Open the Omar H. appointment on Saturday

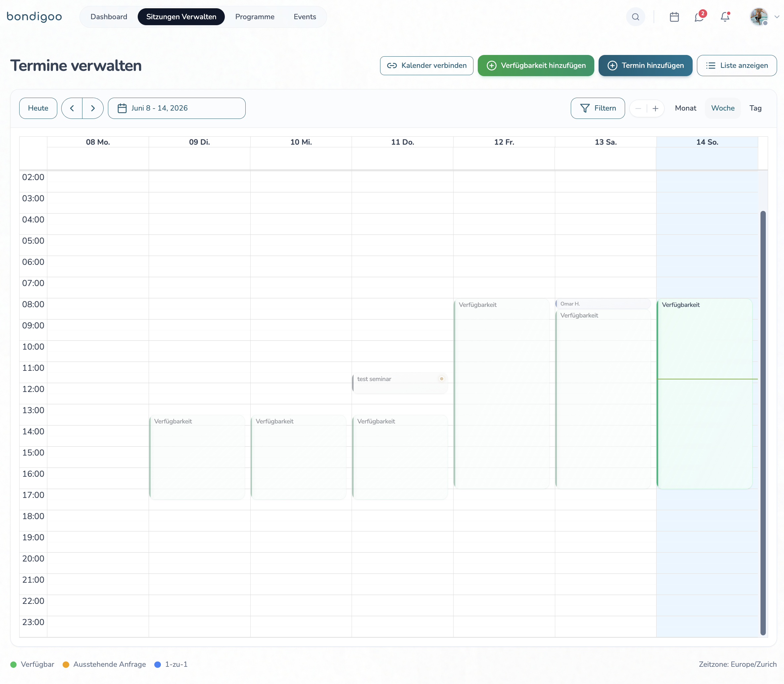click(x=603, y=304)
